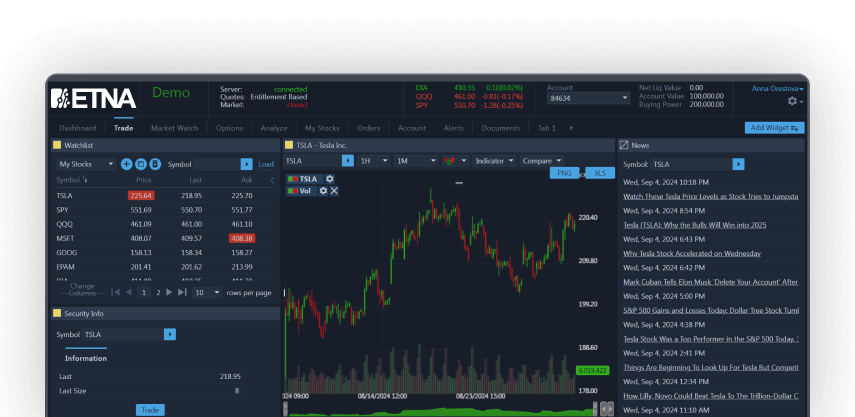Click the Trade button in Security Info

[x=150, y=410]
